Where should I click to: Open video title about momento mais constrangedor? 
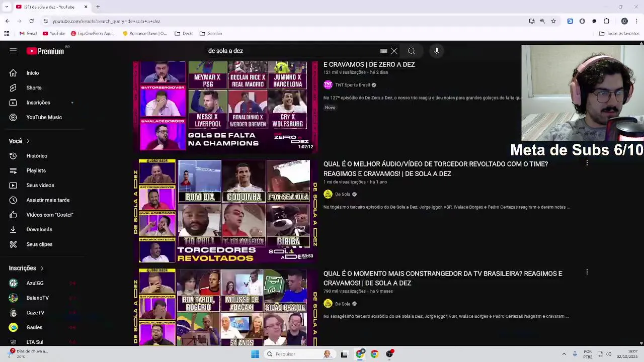443,278
